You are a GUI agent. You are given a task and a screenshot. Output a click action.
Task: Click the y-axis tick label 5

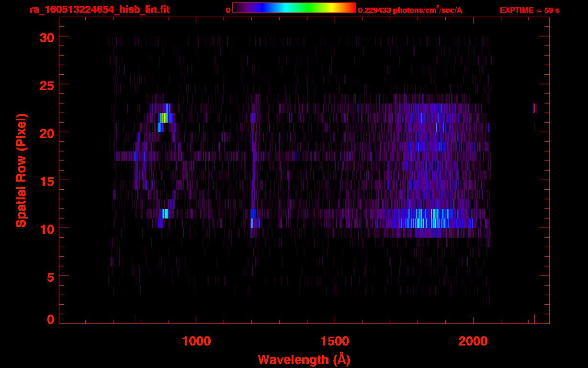click(x=50, y=276)
